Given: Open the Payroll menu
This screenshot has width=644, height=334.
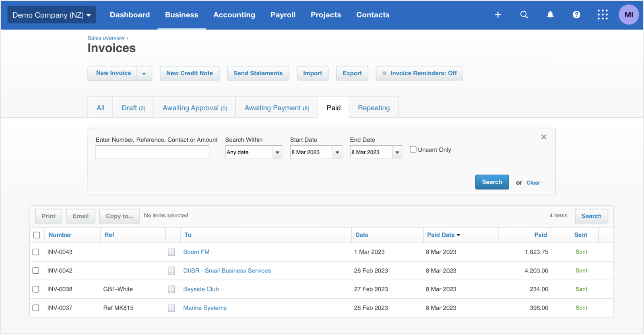Looking at the screenshot, I should [283, 15].
